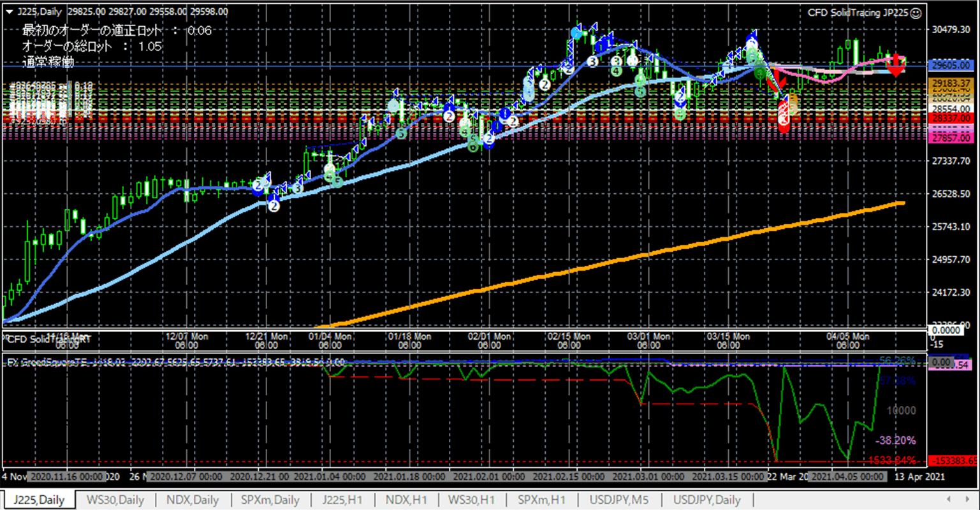Click the 2021.04.05 00:00 time axis label
This screenshot has height=510, width=980.
coord(847,477)
